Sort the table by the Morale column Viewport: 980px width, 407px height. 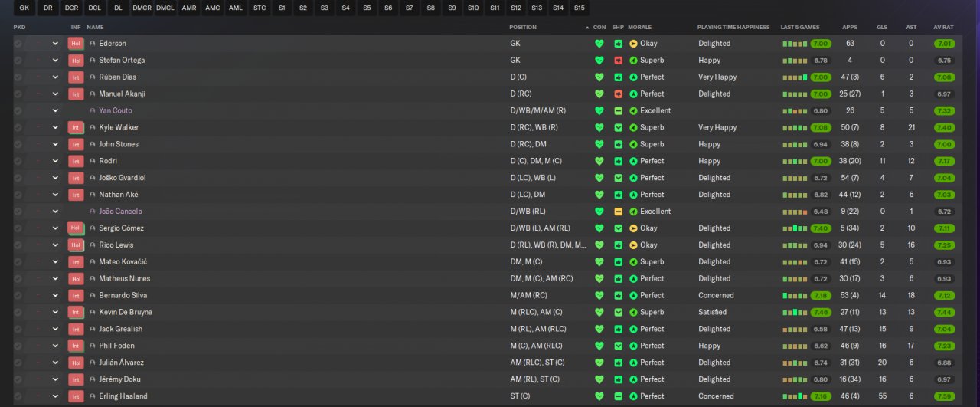639,27
